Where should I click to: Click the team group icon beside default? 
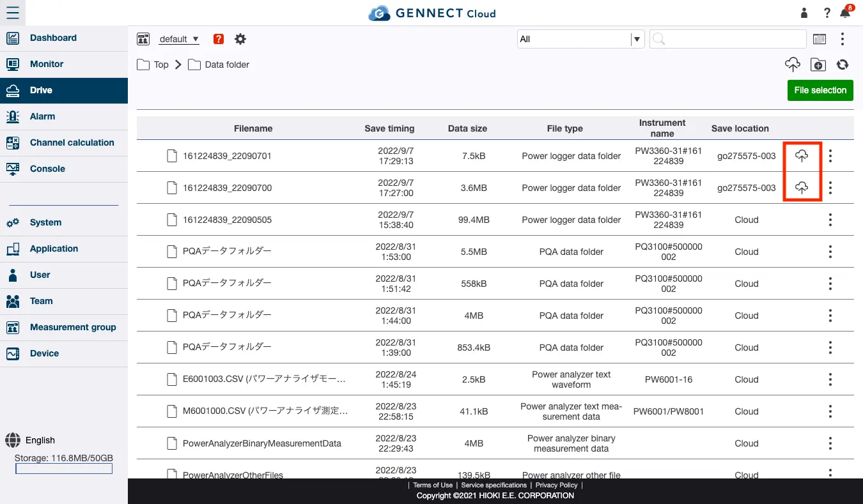143,39
